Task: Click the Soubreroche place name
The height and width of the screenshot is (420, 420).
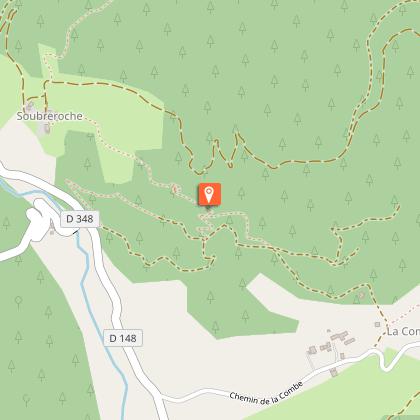Action: 49,116
